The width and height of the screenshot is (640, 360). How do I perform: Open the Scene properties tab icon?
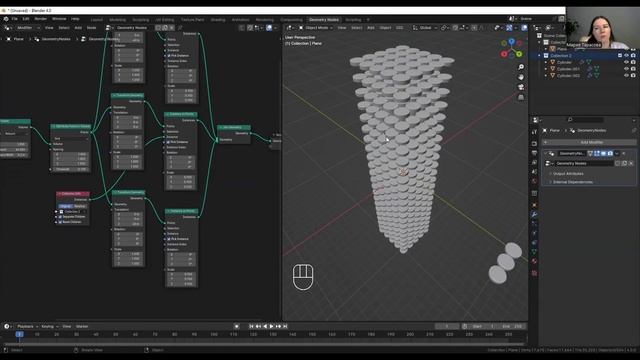pyautogui.click(x=534, y=172)
